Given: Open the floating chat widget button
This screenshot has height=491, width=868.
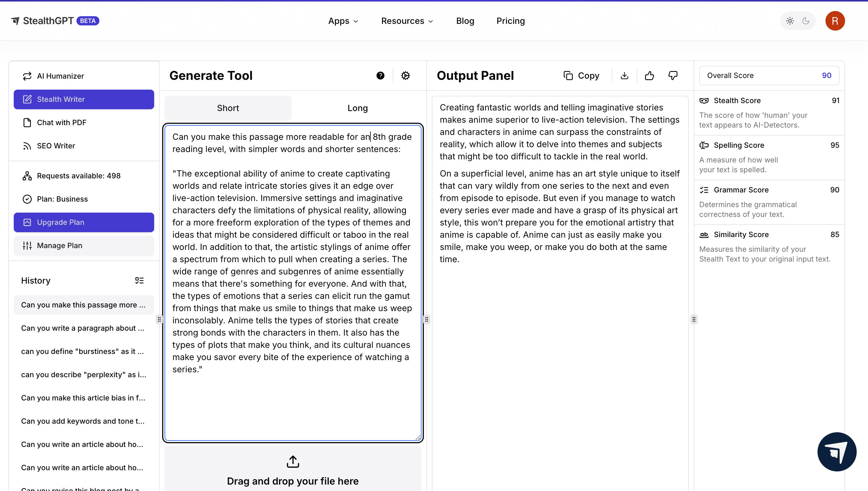Looking at the screenshot, I should pyautogui.click(x=837, y=452).
